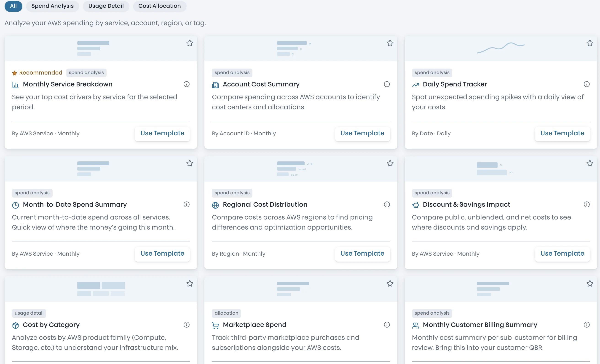Click Account Cost Summary bar preview

294,48
